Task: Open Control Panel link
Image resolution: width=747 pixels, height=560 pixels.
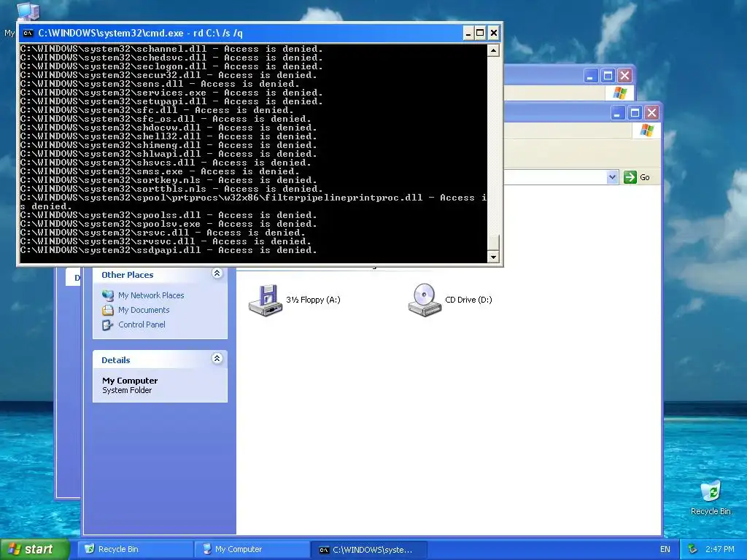Action: (x=142, y=324)
